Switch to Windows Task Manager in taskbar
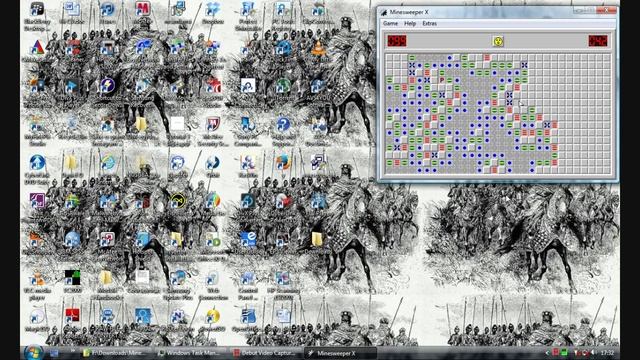 tap(189, 353)
